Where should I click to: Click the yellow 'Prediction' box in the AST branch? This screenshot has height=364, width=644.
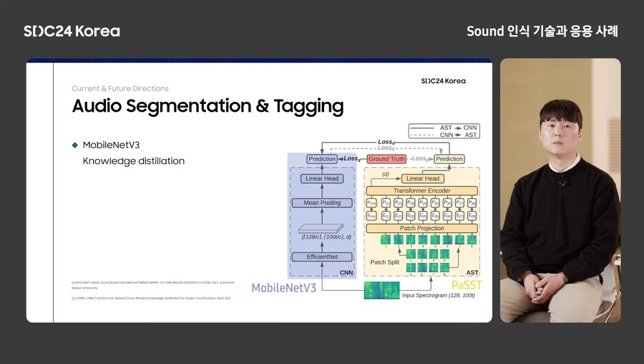[x=449, y=159]
